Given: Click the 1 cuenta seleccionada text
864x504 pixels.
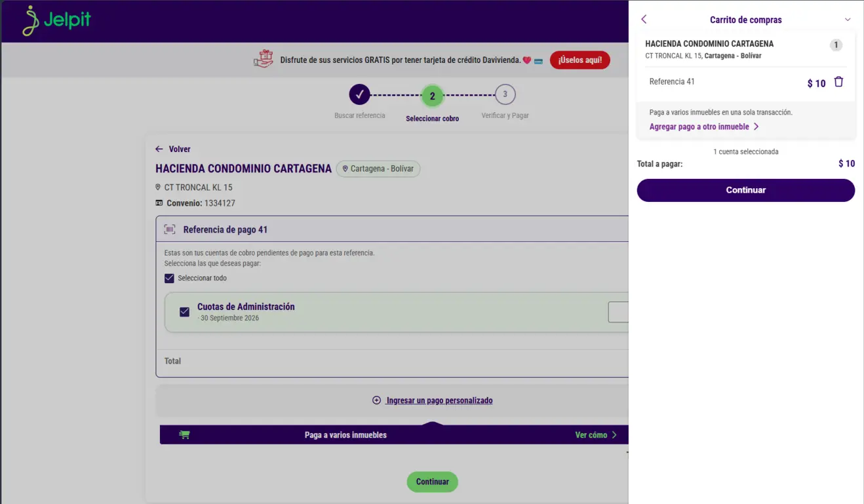Looking at the screenshot, I should pos(746,151).
